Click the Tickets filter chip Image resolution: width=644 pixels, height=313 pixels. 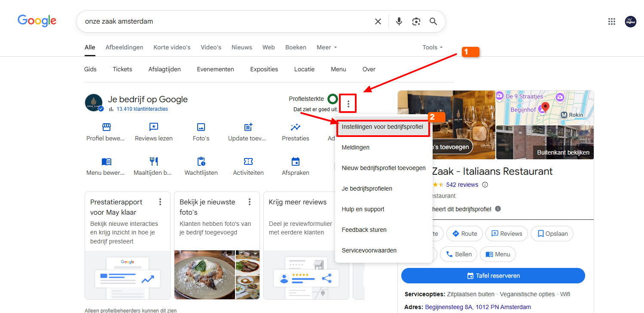click(122, 69)
